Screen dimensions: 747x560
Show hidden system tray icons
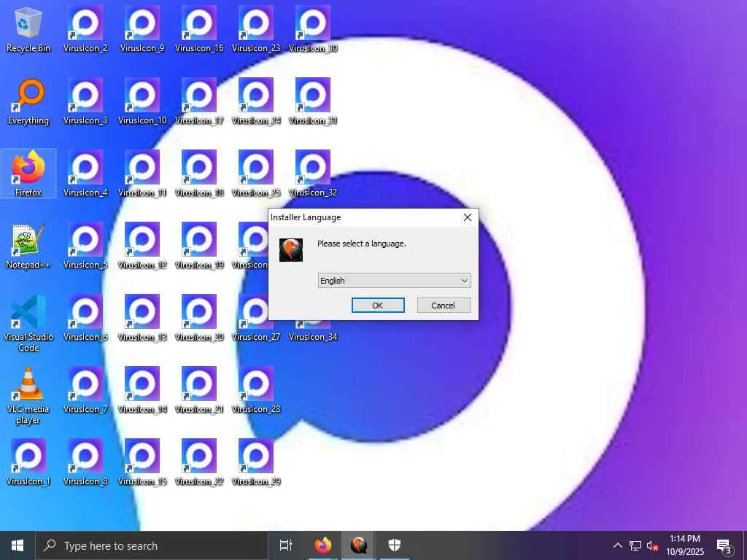[x=617, y=545]
